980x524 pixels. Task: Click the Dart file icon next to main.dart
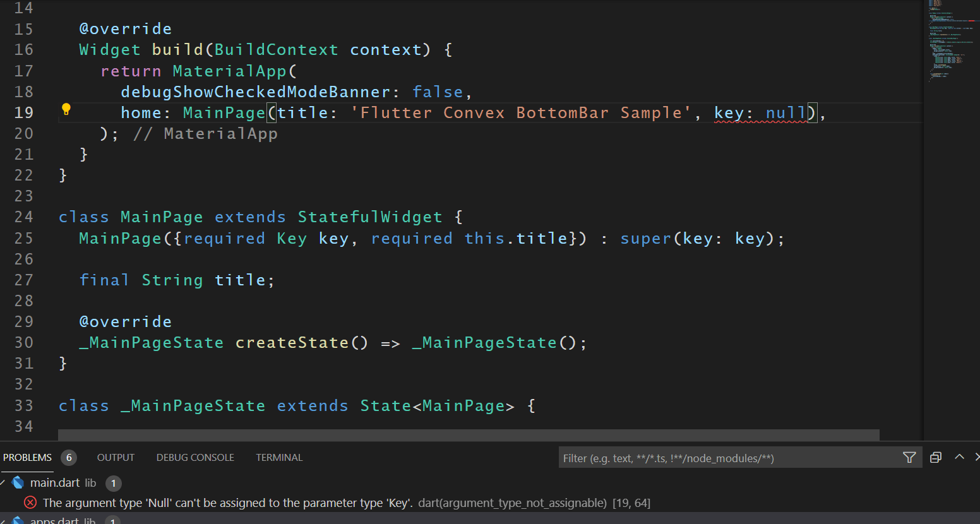point(18,482)
